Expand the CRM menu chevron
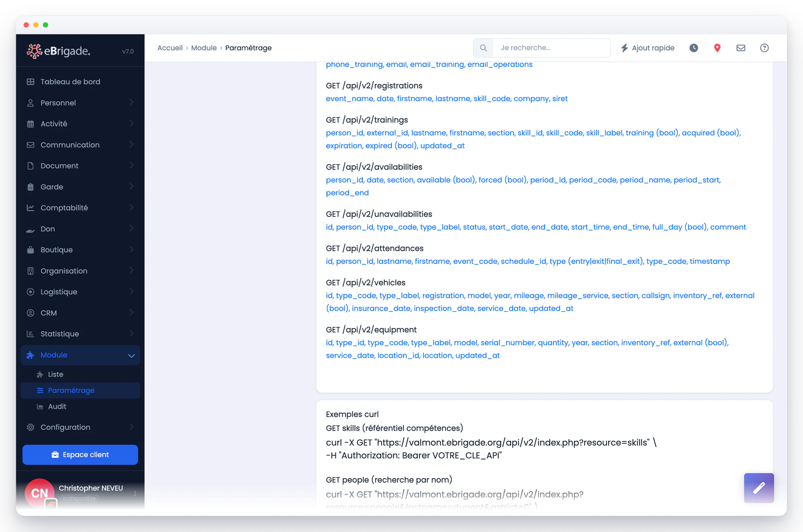 132,313
